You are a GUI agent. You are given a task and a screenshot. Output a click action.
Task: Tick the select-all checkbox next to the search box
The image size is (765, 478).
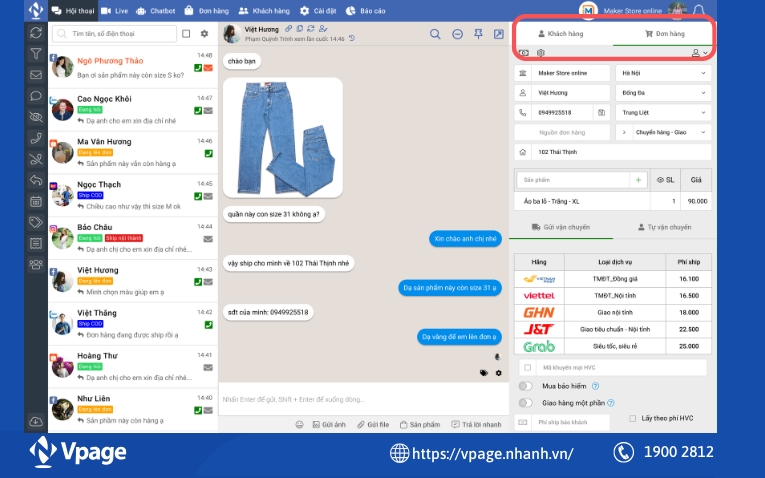pyautogui.click(x=186, y=34)
